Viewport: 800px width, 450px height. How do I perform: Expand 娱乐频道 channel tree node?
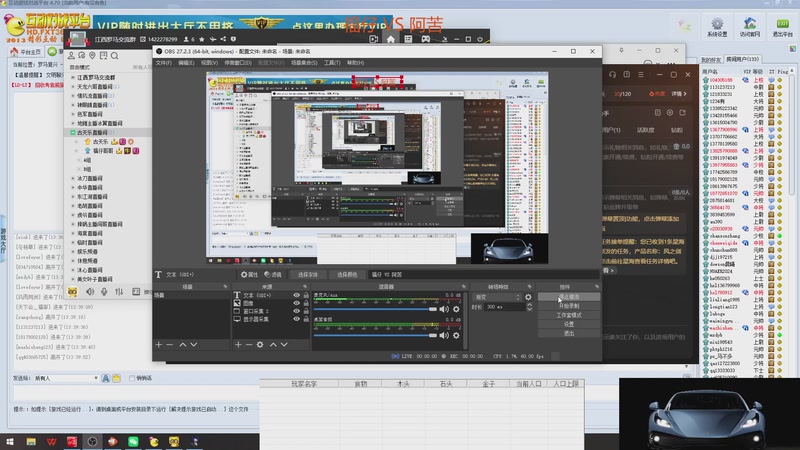tap(73, 252)
